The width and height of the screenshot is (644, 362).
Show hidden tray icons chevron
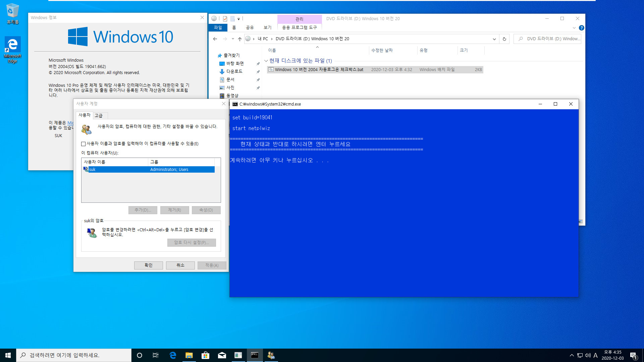point(572,355)
